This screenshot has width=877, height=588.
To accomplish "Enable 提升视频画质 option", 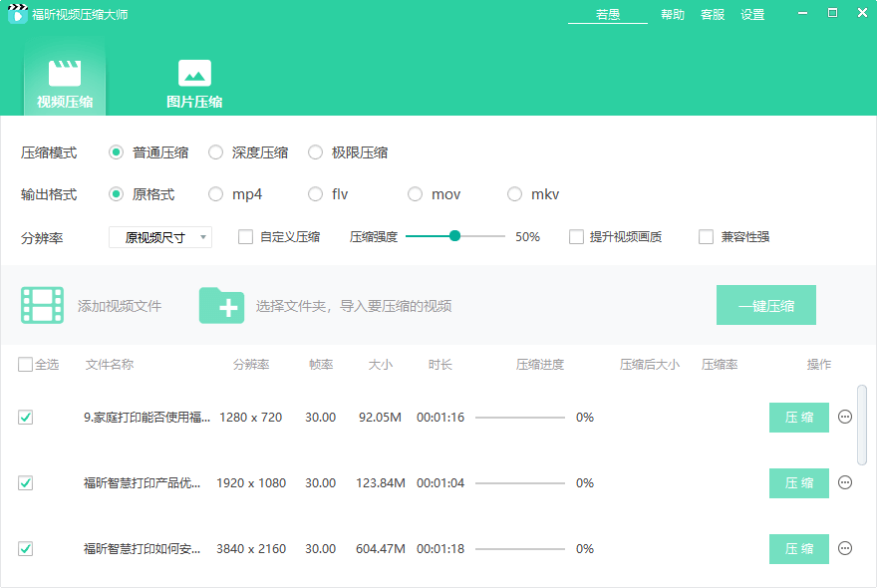I will click(x=576, y=236).
